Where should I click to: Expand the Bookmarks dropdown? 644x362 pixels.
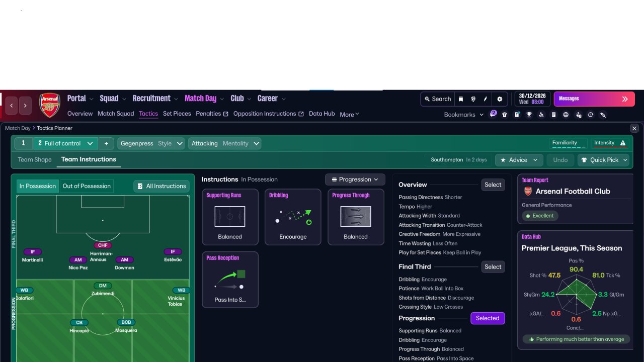464,115
